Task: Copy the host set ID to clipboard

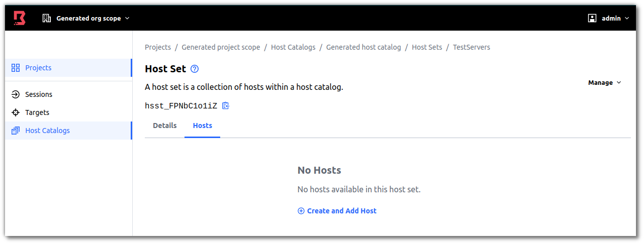Action: point(226,105)
